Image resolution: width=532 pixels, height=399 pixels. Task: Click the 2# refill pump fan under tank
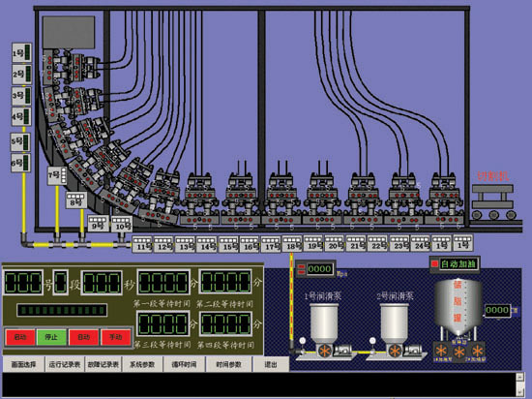(477, 351)
